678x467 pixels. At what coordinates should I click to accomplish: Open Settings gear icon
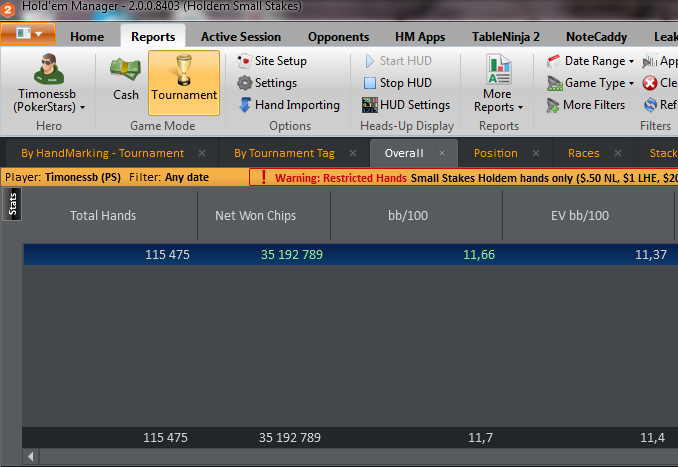[x=244, y=83]
